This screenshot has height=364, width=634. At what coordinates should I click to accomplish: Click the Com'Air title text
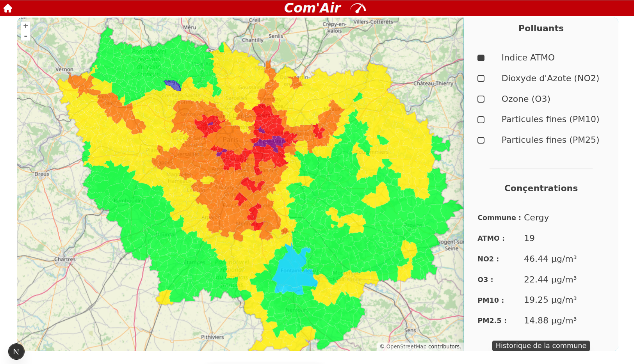coord(312,8)
